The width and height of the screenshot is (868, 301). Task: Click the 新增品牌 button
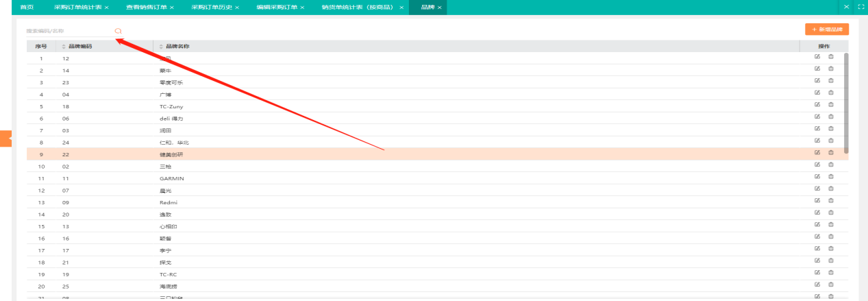pos(827,29)
